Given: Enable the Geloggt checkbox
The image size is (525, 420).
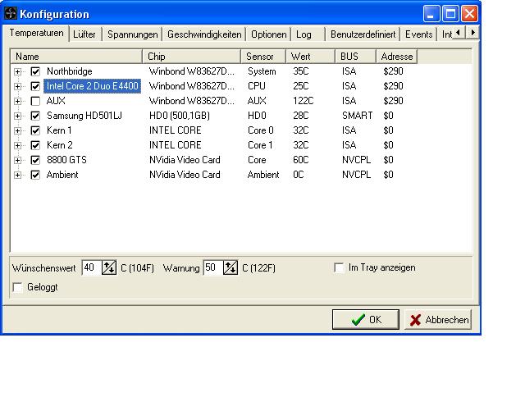Looking at the screenshot, I should (17, 287).
